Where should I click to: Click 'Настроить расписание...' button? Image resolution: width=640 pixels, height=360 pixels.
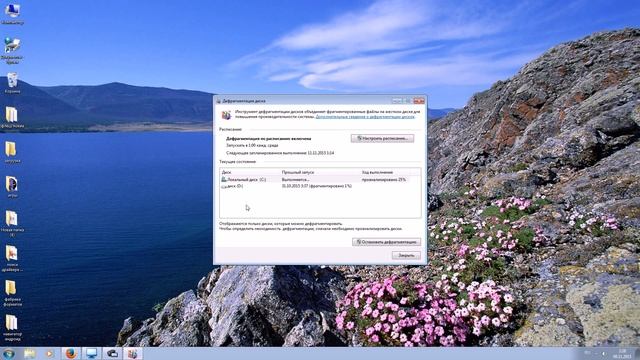coord(382,138)
